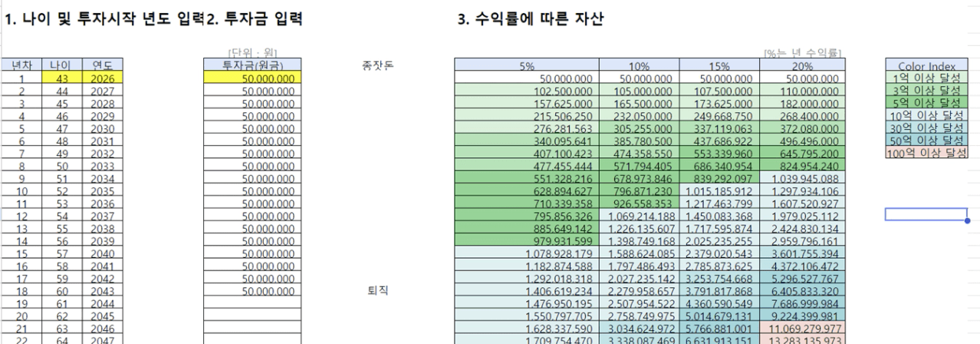The image size is (980, 344).
Task: Click the '[단위 : 원]' unit note
Action: pyautogui.click(x=252, y=53)
